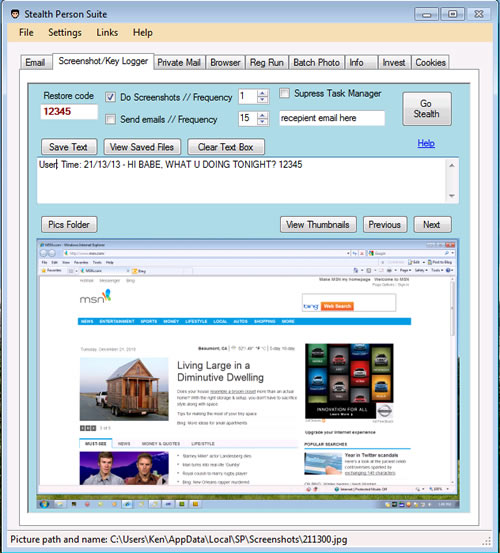The image size is (500, 553).
Task: Show the Previous screenshot
Action: point(385,225)
